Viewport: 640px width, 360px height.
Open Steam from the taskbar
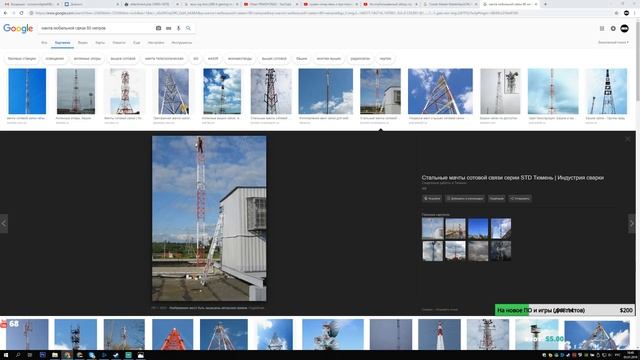(x=116, y=355)
